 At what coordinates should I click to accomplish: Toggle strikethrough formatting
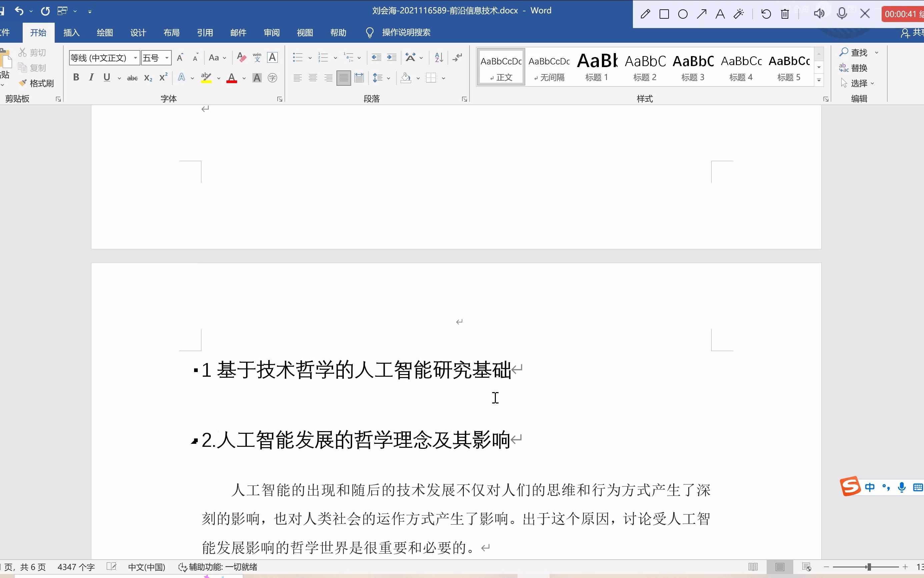pos(132,78)
